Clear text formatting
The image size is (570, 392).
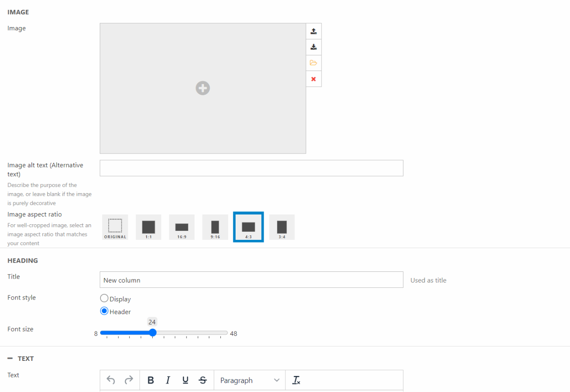(296, 380)
